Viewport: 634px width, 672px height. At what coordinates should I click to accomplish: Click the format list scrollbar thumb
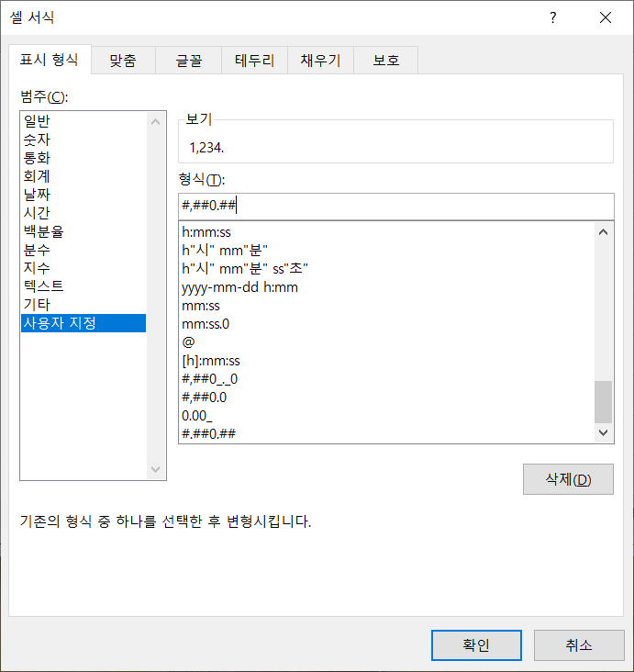pyautogui.click(x=603, y=402)
